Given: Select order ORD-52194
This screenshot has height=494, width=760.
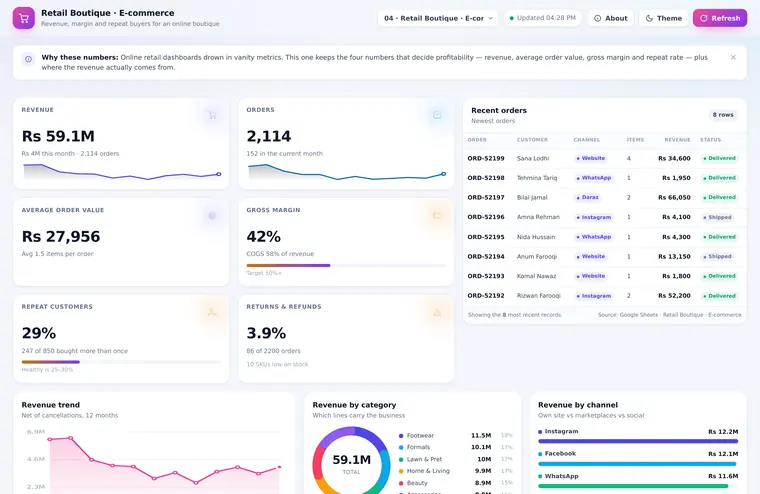Looking at the screenshot, I should (604, 256).
